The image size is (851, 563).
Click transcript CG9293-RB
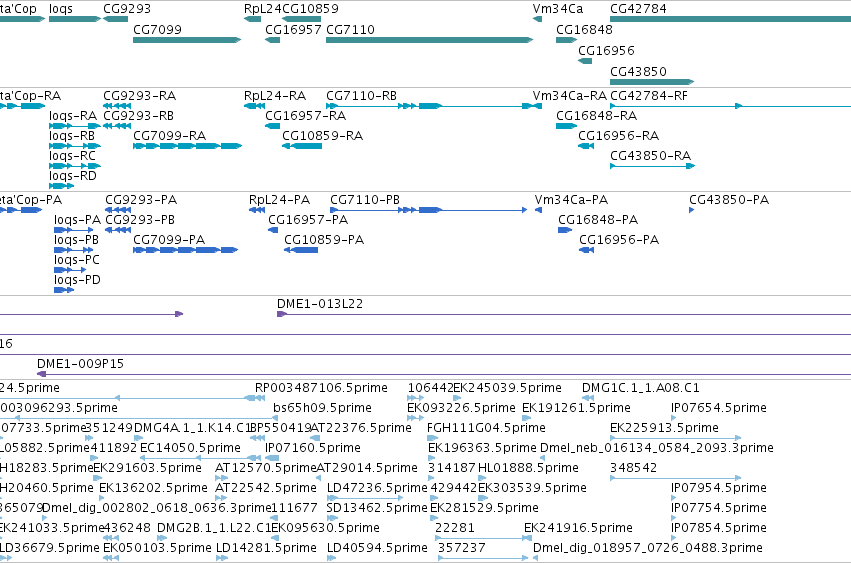[x=117, y=126]
